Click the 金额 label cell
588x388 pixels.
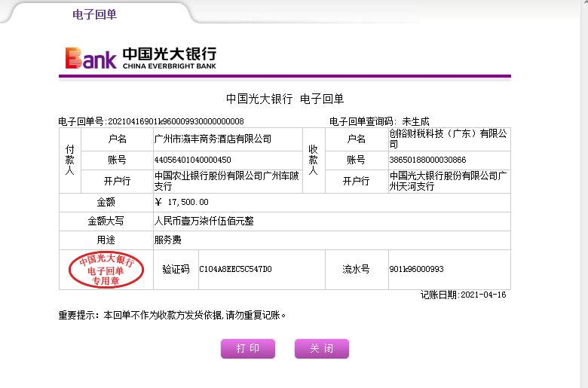[x=106, y=203]
